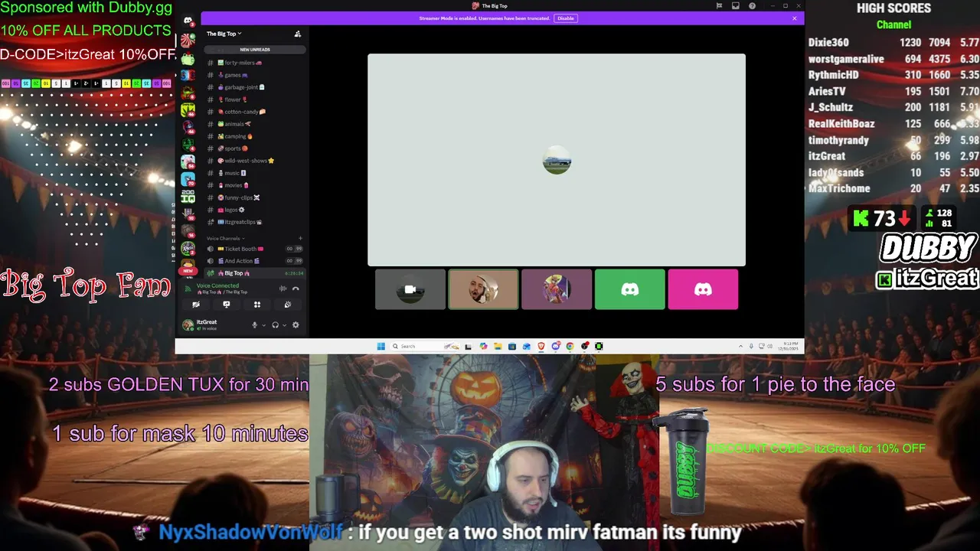Click the plus to create voice channel

click(300, 238)
